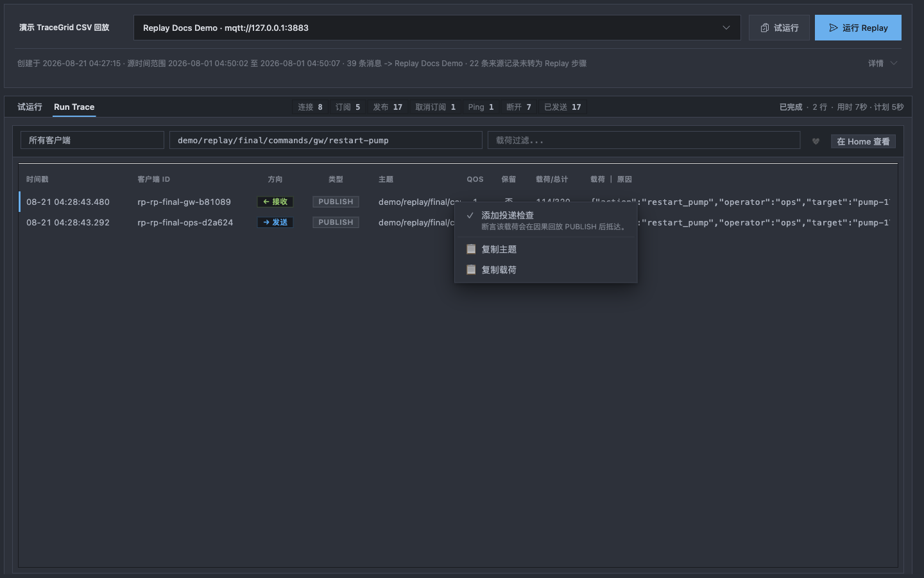Click the 取消订阅 1 counter chip
The width and height of the screenshot is (924, 578).
click(435, 107)
